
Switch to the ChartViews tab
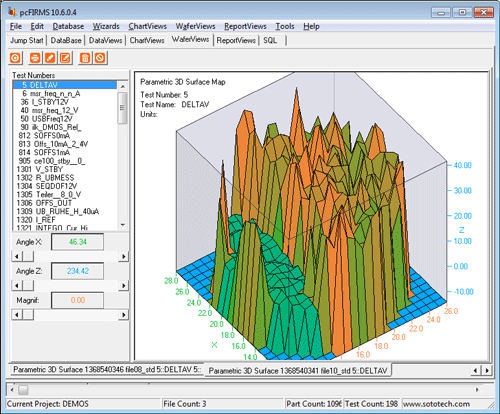tap(147, 40)
